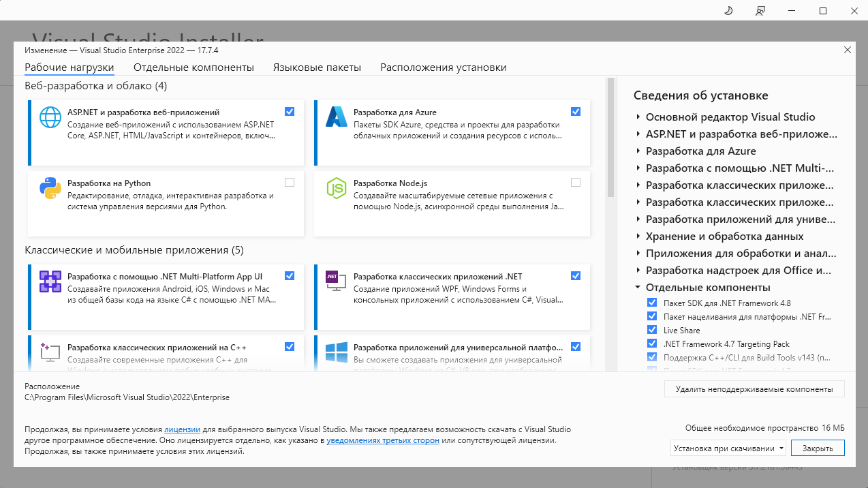Uncheck Разработка для Azure workload
Image resolution: width=868 pixels, height=488 pixels.
coord(576,111)
